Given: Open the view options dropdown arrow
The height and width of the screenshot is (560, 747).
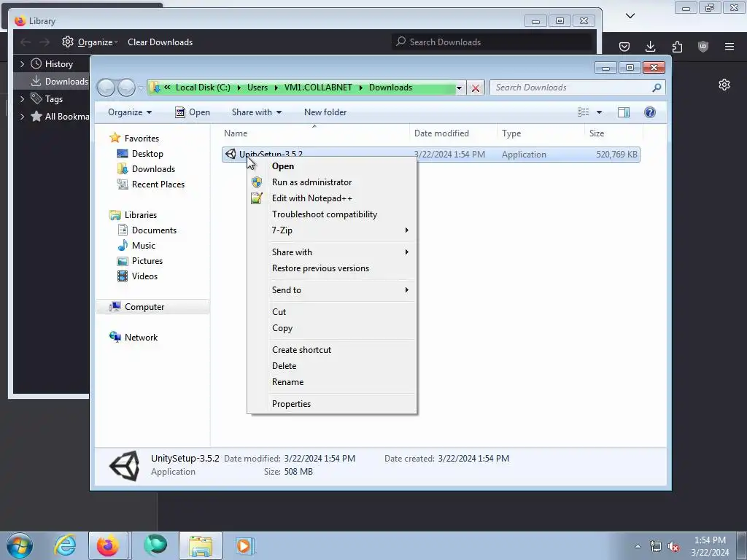Looking at the screenshot, I should tap(600, 112).
